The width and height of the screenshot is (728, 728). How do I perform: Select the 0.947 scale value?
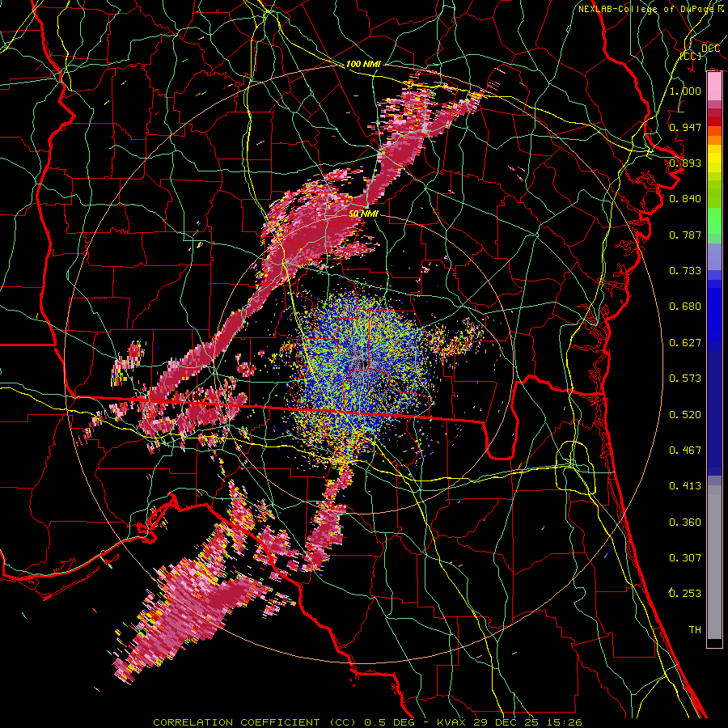685,127
